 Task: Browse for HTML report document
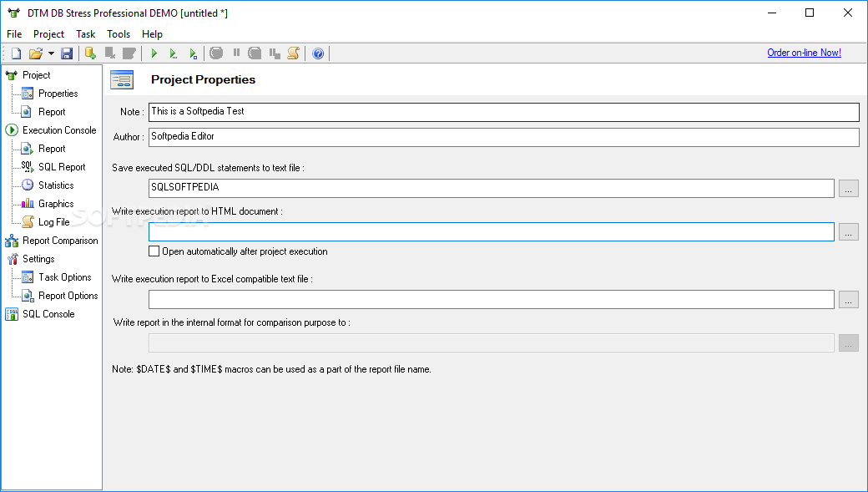tap(849, 231)
